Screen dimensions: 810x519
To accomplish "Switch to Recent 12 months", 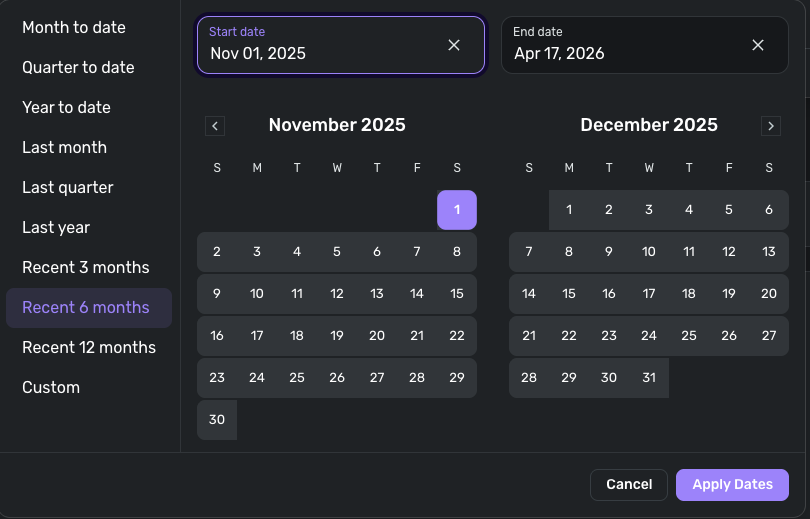I will click(x=89, y=347).
